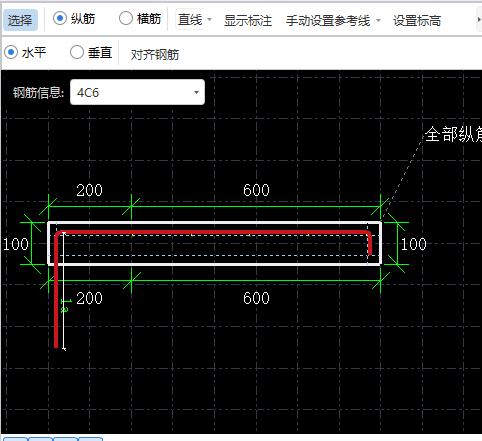The width and height of the screenshot is (482, 441).
Task: Click the 选择 button
Action: pyautogui.click(x=20, y=20)
